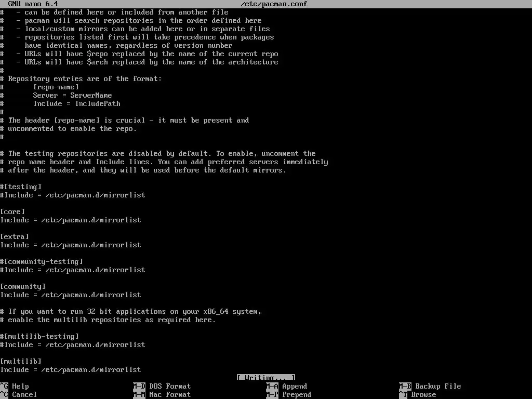The image size is (532, 399).
Task: Click the commented #[multilib-testing] header line
Action: click(39, 336)
